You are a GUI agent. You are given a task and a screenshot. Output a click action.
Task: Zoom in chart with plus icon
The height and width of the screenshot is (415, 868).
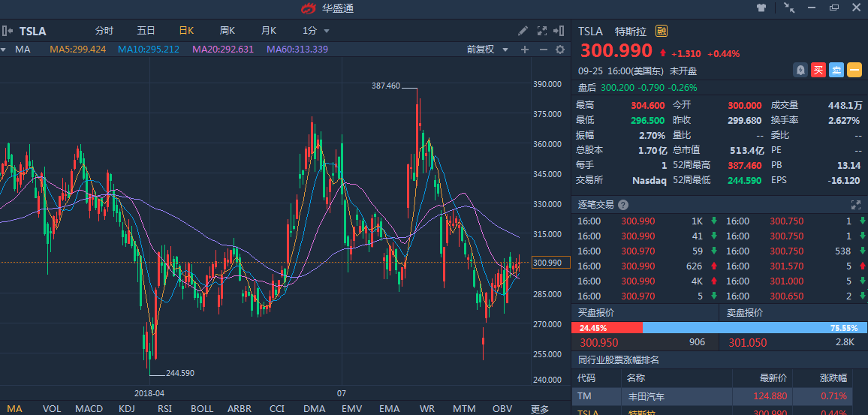tap(525, 50)
